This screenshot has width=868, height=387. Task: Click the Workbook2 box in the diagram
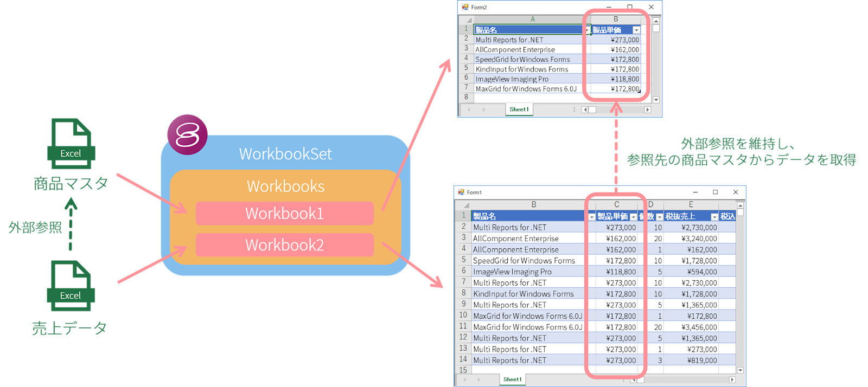(x=285, y=245)
